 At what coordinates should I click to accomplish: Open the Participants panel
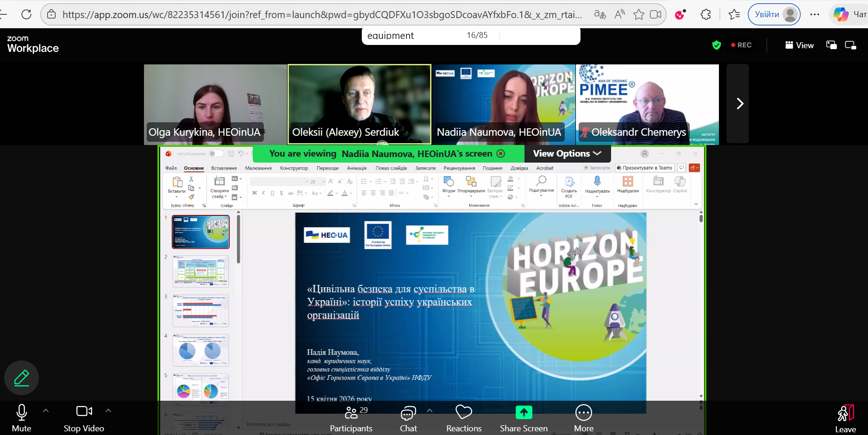click(351, 418)
